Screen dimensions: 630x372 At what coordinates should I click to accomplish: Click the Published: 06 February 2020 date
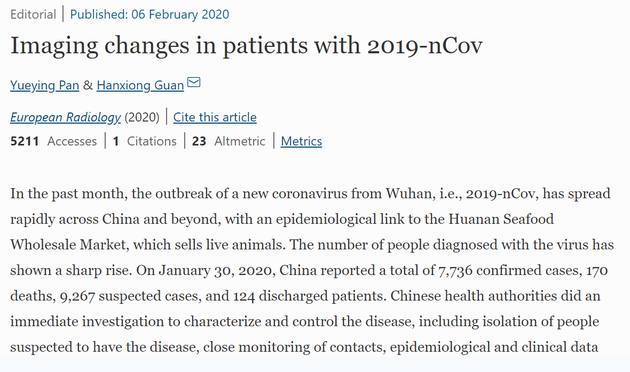pos(149,14)
